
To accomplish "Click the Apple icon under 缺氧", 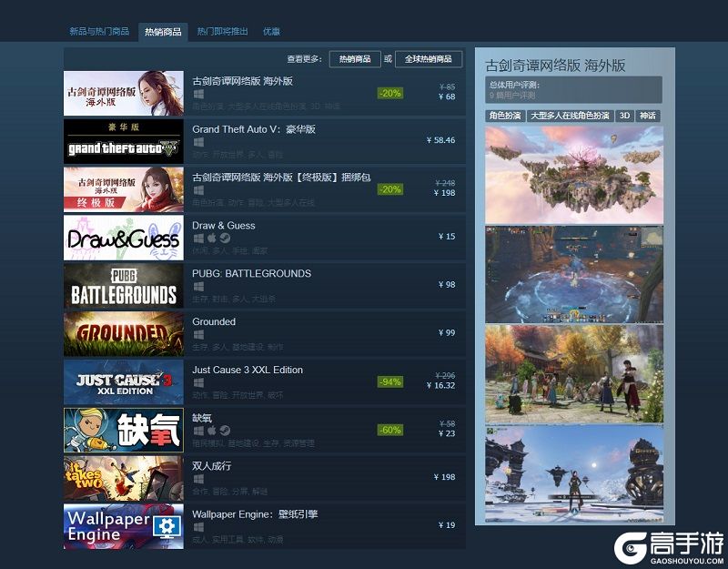I will tap(212, 431).
